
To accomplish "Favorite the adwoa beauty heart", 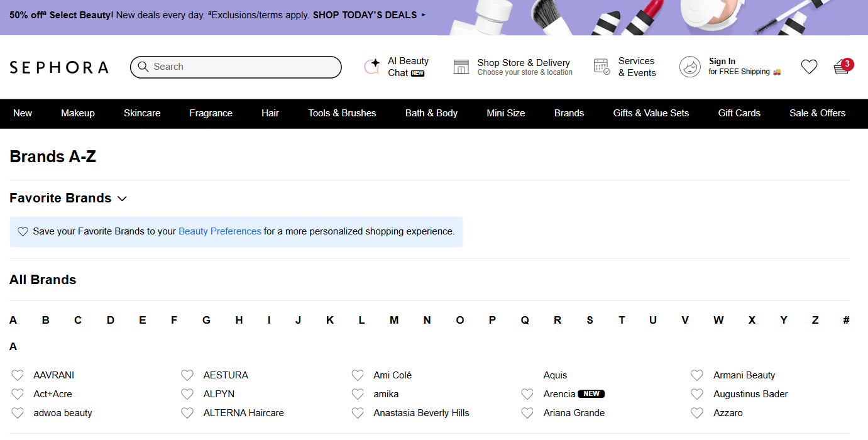I will 18,413.
